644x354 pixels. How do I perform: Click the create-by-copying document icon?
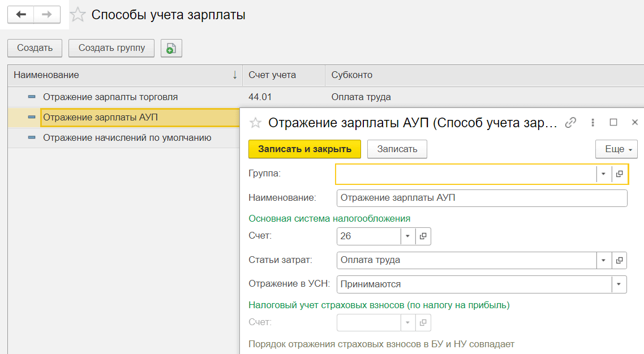171,48
